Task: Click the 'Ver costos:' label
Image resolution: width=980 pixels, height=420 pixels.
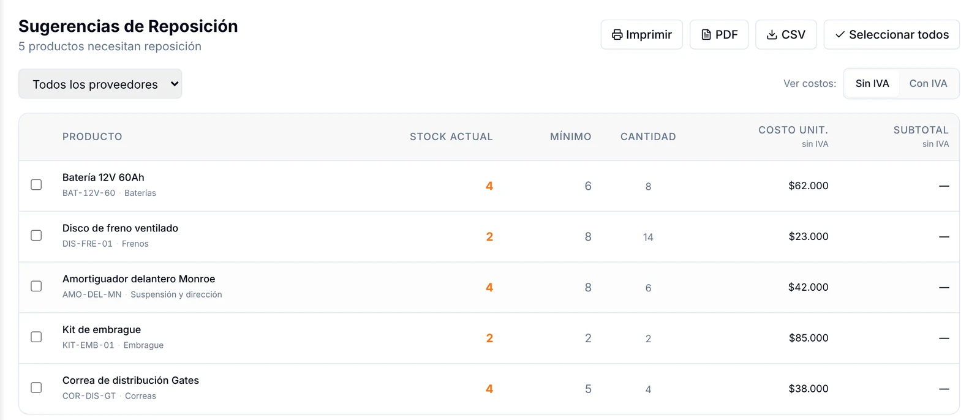Action: 810,83
